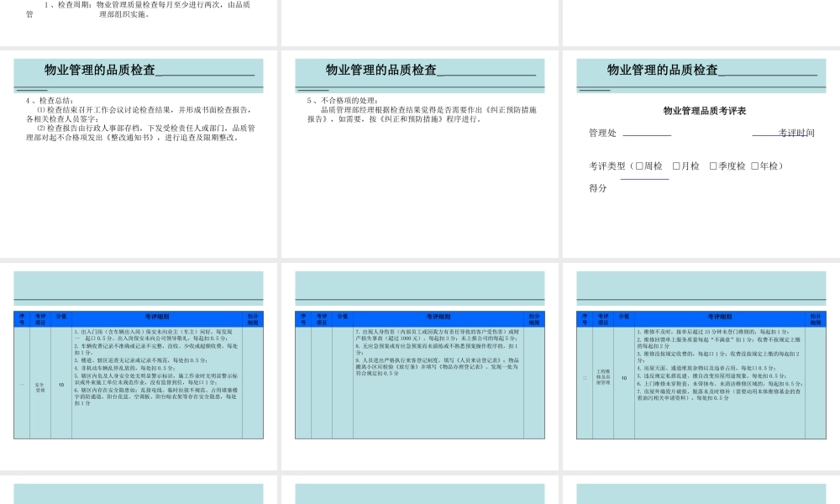Click the 序号 header cell in right table

point(583,318)
